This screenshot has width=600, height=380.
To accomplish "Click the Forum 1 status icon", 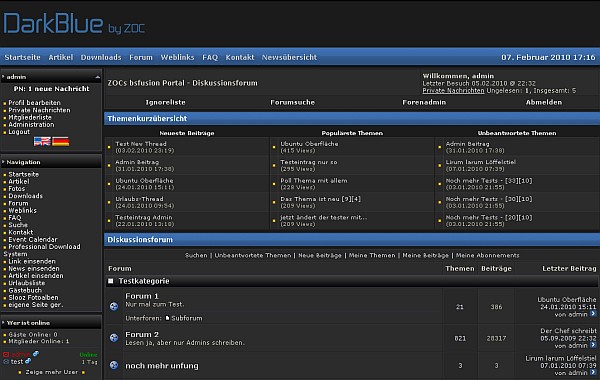I will (x=114, y=306).
